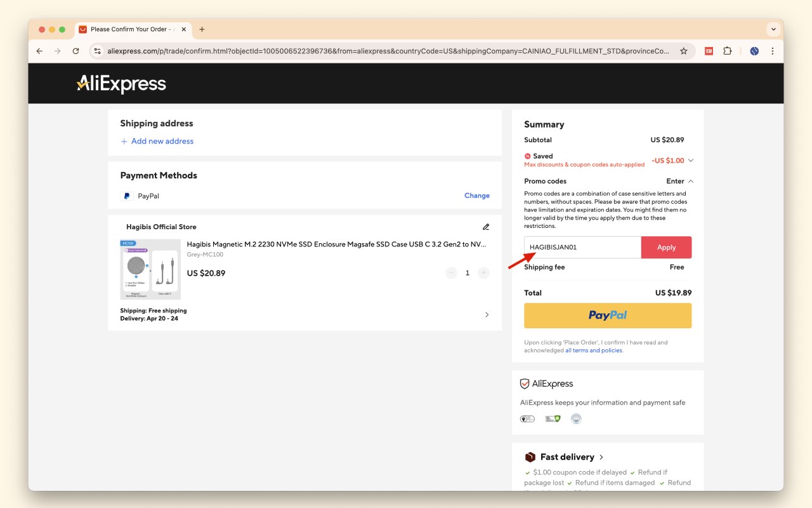The width and height of the screenshot is (812, 508).
Task: Select the Please Confirm Your Order tab
Action: pos(130,29)
